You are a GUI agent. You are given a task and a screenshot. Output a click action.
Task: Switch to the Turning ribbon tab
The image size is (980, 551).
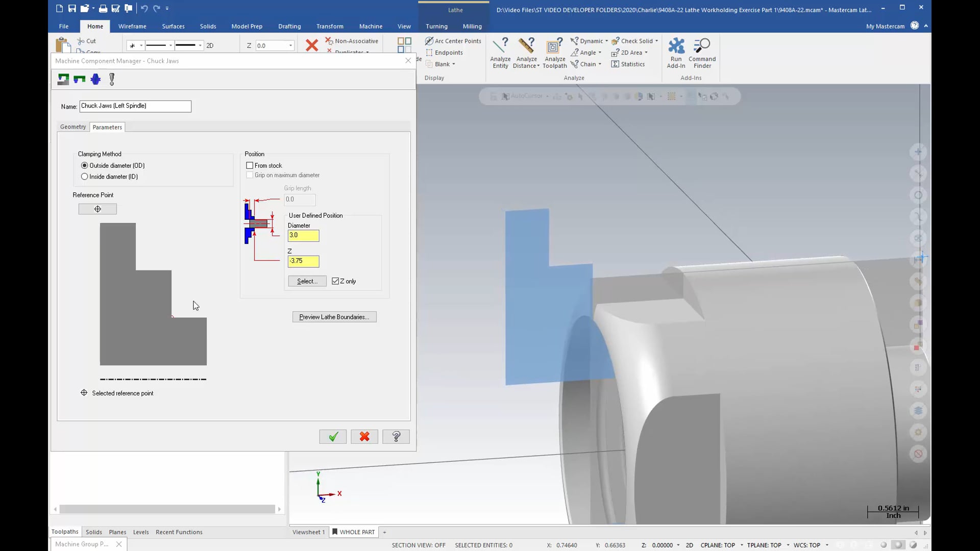(x=436, y=26)
